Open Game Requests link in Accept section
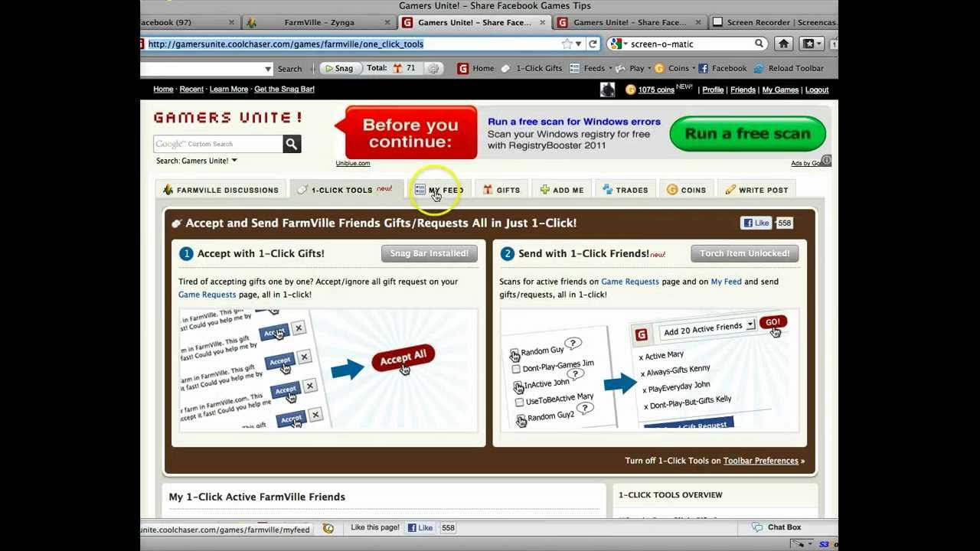Viewport: 980px width, 551px height. (207, 295)
